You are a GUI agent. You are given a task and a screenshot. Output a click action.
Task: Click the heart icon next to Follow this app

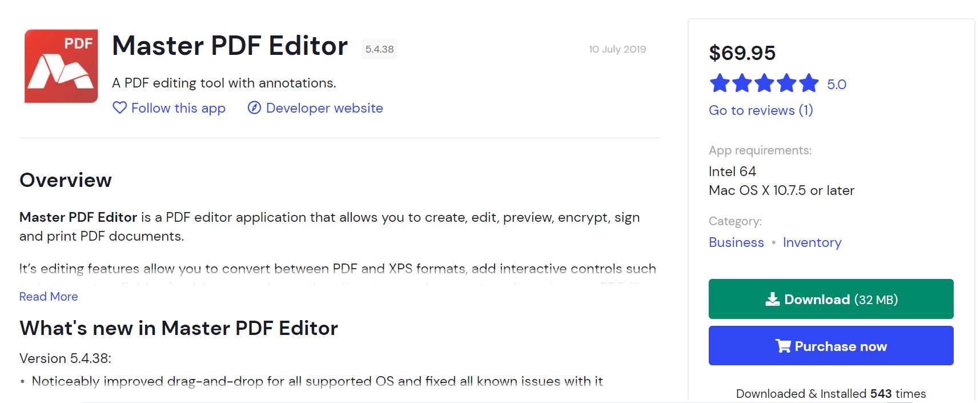(119, 108)
